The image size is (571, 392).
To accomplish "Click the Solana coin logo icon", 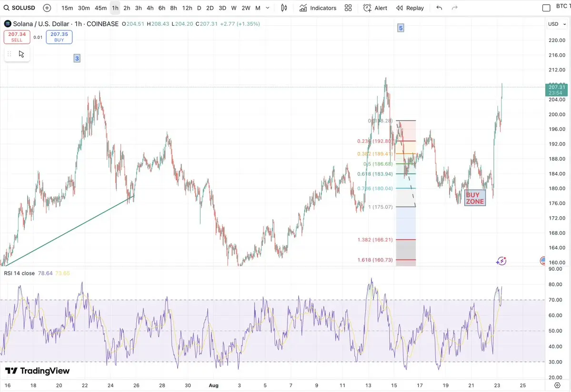I will click(7, 24).
